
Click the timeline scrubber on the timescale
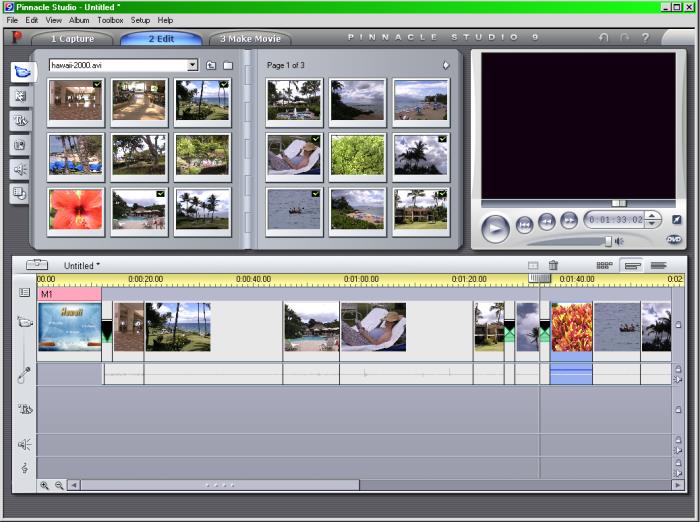539,278
